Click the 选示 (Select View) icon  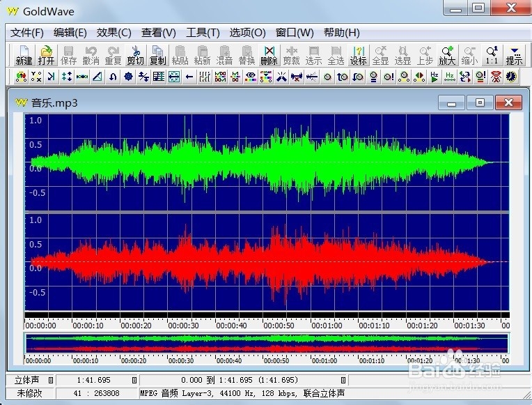pos(313,55)
